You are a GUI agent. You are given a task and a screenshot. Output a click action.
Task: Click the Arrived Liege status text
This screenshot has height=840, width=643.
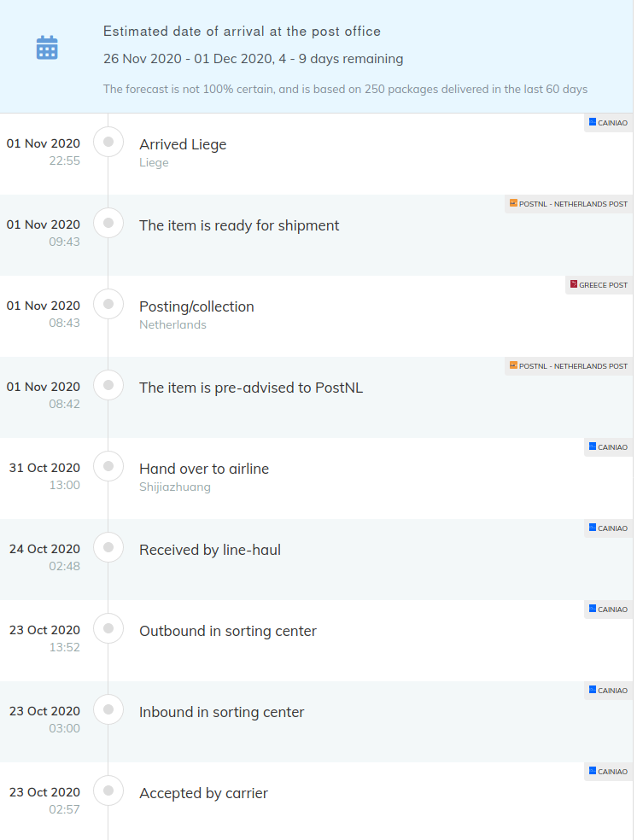point(183,144)
